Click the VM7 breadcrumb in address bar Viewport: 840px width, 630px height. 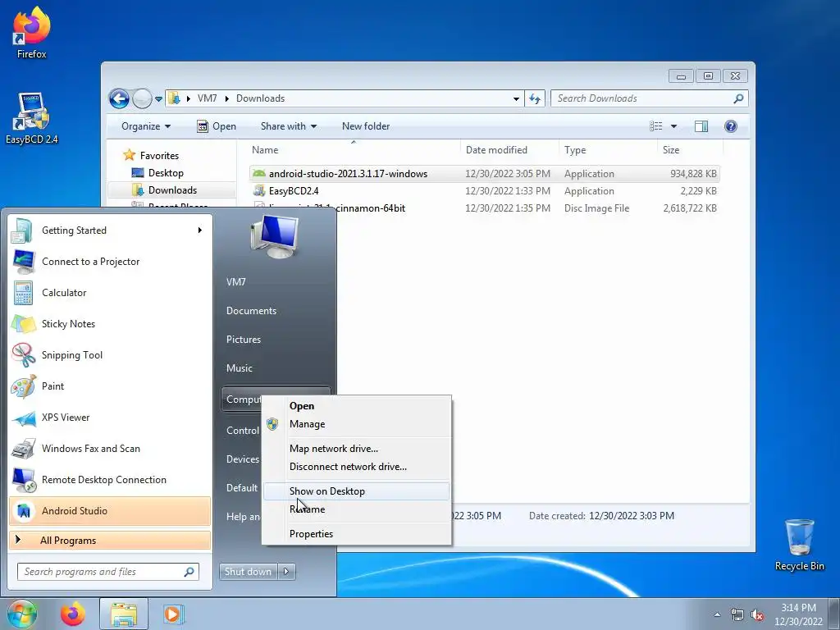point(208,98)
